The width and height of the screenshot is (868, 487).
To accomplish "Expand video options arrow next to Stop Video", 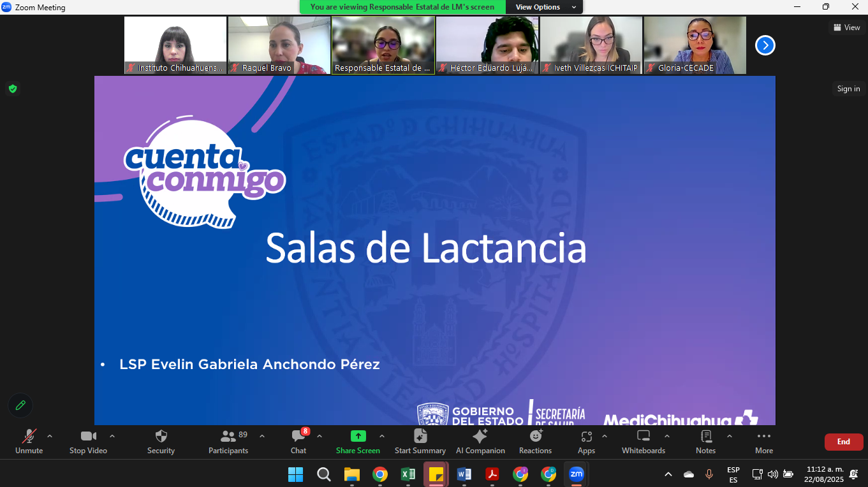I will point(112,437).
